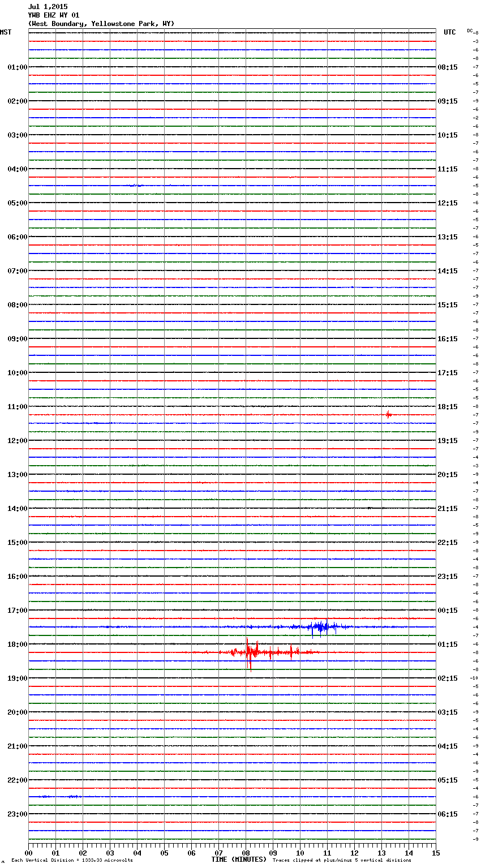Click the 02:00 MST time label
The width and height of the screenshot is (481, 868).
click(x=17, y=101)
